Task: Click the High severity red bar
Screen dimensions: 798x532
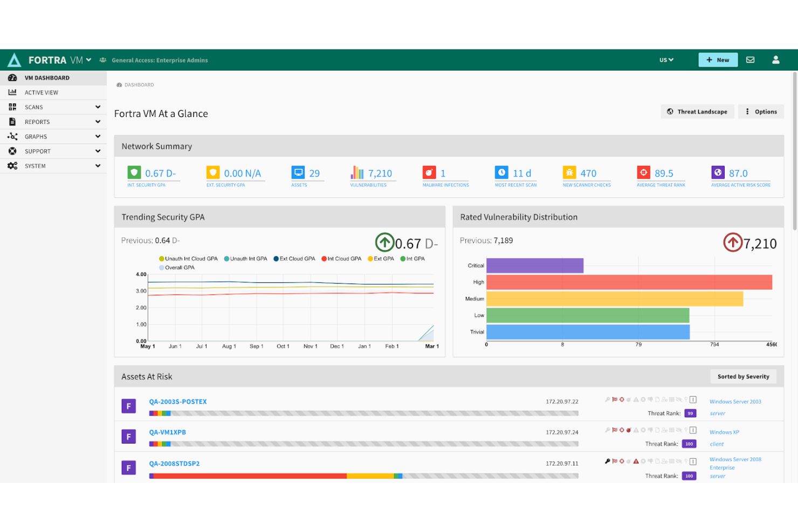Action: click(x=629, y=282)
